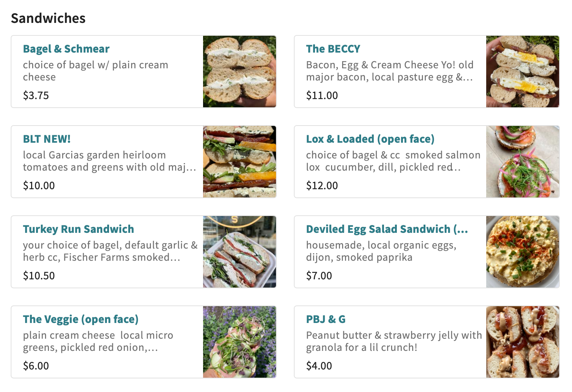Screen dimensions: 572x392
Task: View The BECCY egg sandwich photo
Action: [x=523, y=72]
